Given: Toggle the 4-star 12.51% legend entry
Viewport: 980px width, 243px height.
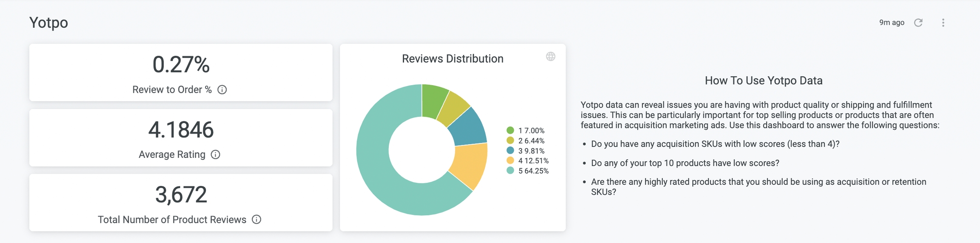Looking at the screenshot, I should 528,161.
